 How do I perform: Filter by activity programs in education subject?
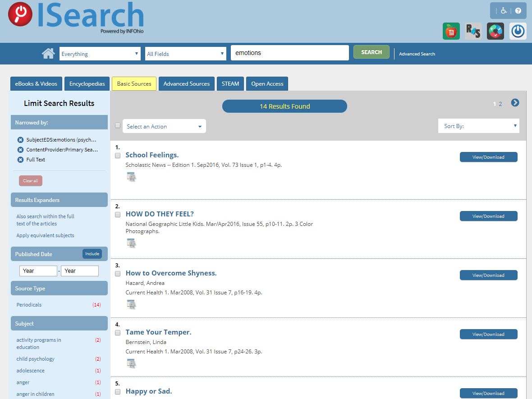(x=39, y=344)
